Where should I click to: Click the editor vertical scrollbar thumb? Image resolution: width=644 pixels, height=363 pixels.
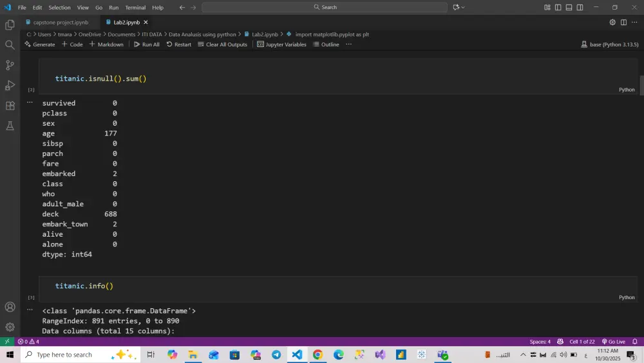[641, 85]
